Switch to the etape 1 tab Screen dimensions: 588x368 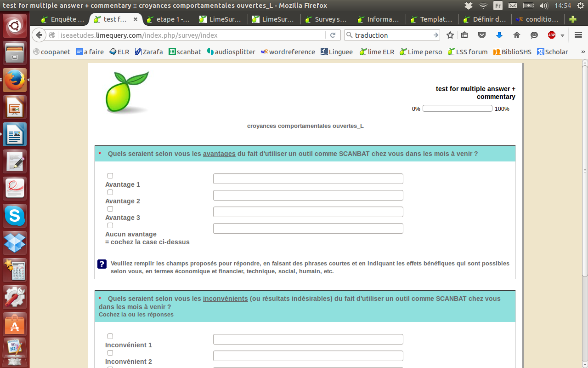pyautogui.click(x=169, y=19)
